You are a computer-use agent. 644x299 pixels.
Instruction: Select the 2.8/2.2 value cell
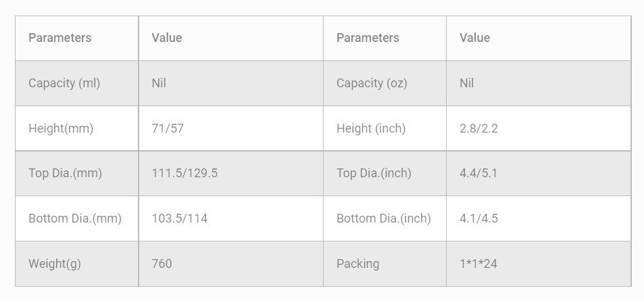click(478, 129)
